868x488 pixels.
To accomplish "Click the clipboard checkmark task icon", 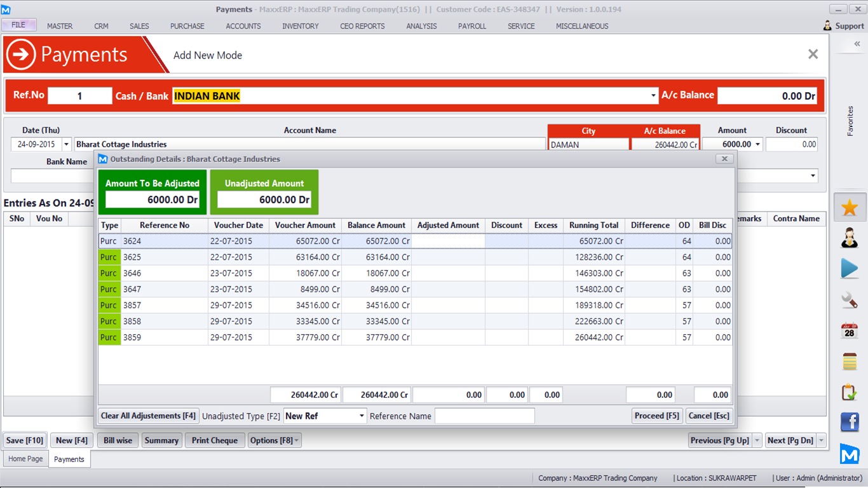I will 850,392.
